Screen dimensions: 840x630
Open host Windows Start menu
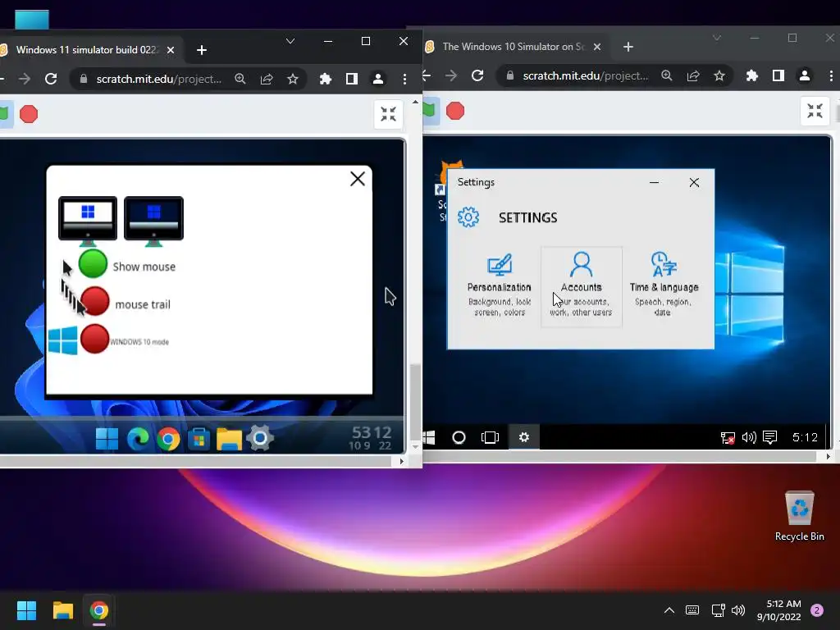(26, 610)
